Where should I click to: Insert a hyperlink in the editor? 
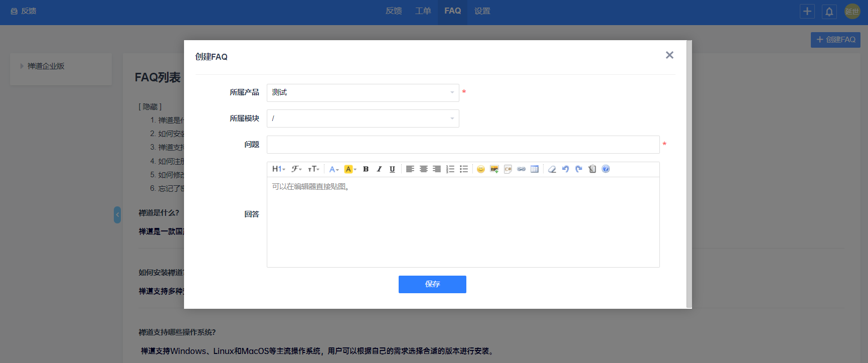[x=522, y=169]
